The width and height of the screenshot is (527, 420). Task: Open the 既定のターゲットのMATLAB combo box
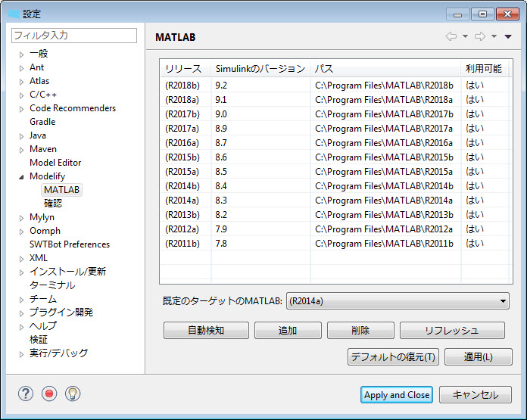coord(398,300)
